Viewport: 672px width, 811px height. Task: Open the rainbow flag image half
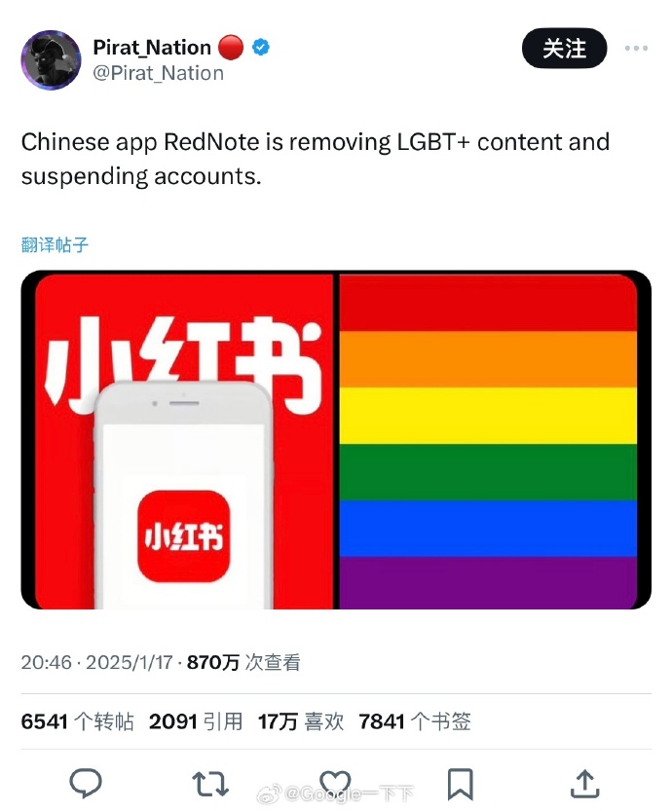click(x=488, y=441)
